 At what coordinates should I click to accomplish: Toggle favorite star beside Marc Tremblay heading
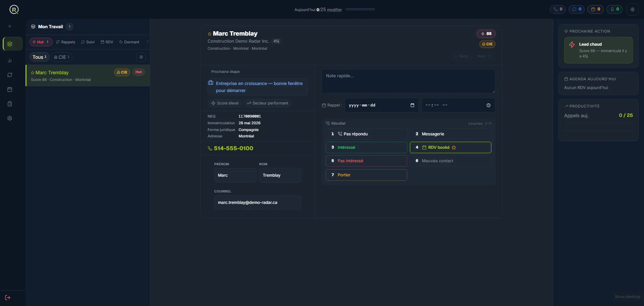coord(210,34)
